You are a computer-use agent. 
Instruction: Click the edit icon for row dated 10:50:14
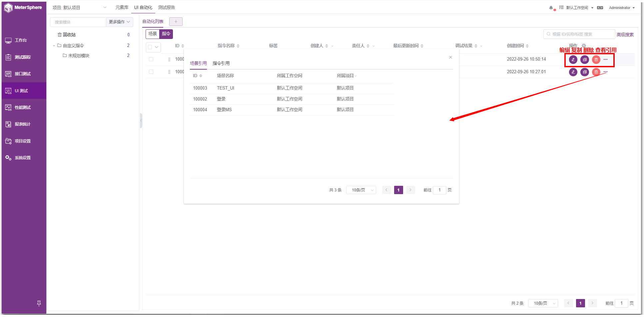click(573, 60)
